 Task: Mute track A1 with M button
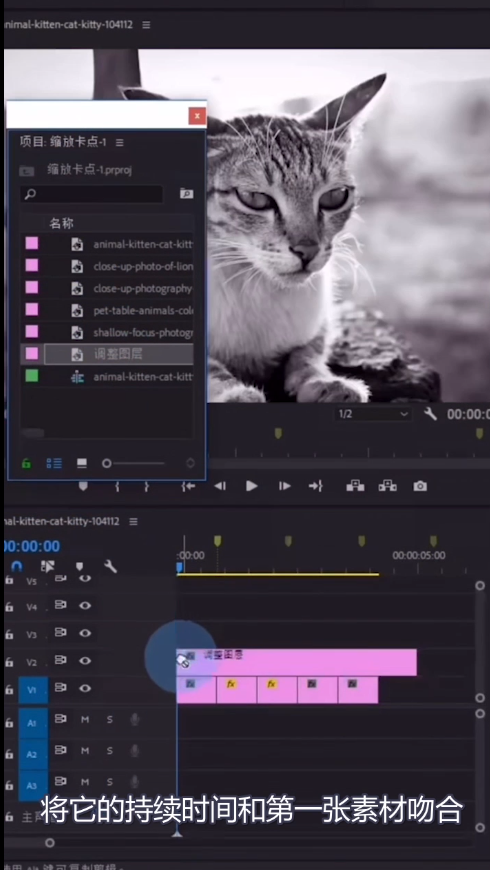click(x=85, y=720)
